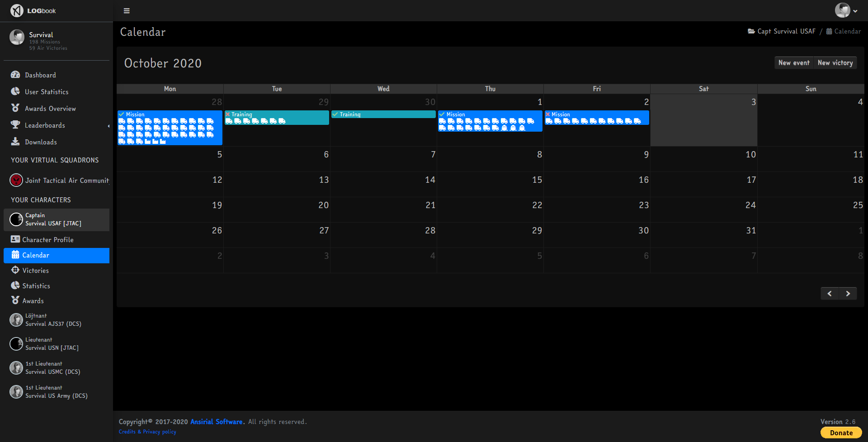Click the folder icon in breadcrumb
Viewport: 868px width, 442px height.
tap(751, 31)
